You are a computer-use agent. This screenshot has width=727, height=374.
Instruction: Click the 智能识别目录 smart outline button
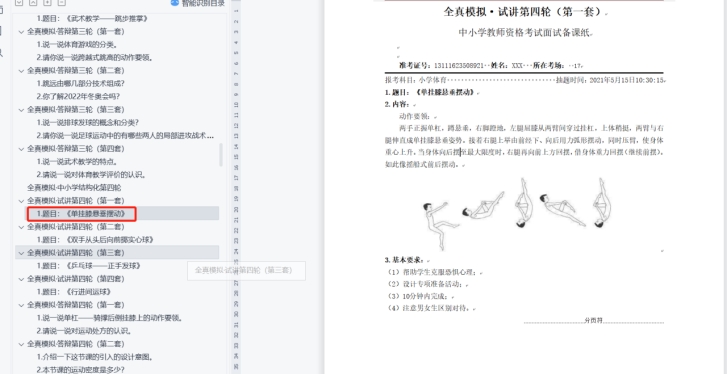tap(198, 3)
